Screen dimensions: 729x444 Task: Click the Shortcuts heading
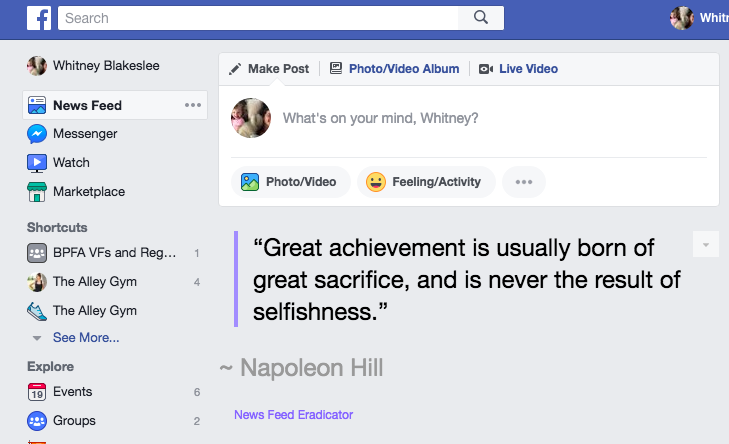point(57,227)
